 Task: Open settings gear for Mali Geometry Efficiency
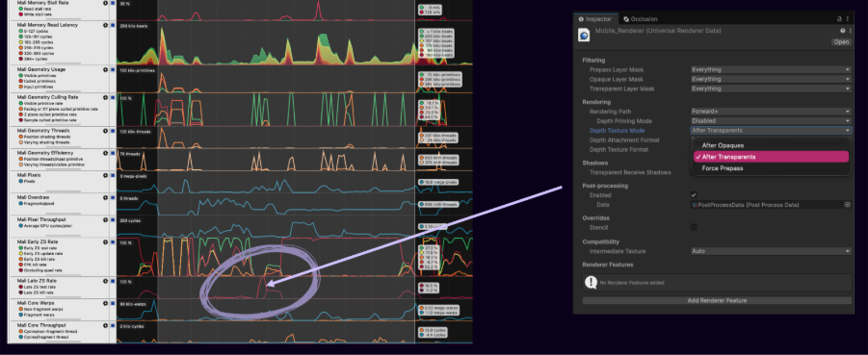(106, 153)
